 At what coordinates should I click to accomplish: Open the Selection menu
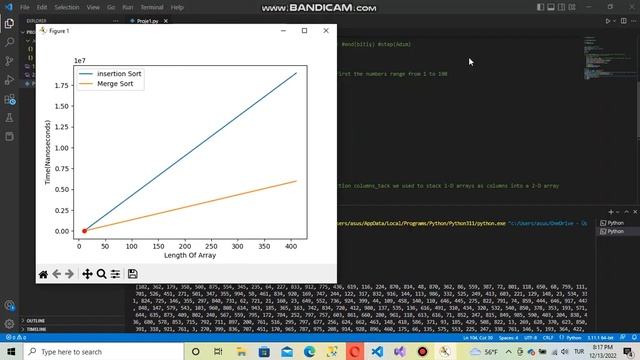(x=67, y=7)
